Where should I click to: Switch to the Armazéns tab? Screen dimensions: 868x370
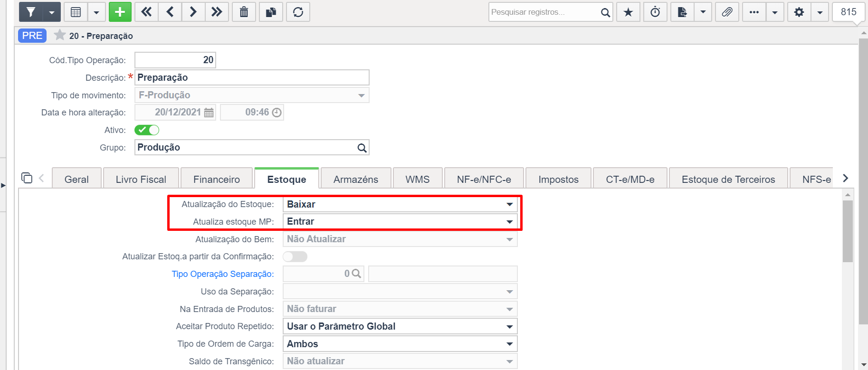(x=356, y=180)
